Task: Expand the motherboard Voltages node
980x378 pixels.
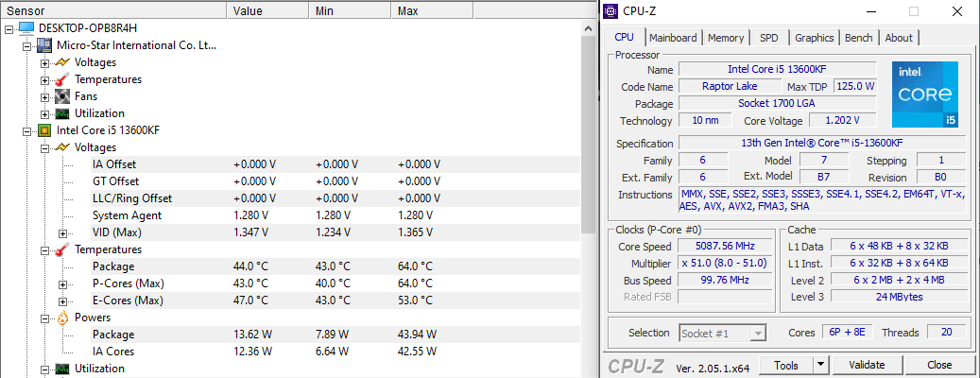Action: (44, 62)
